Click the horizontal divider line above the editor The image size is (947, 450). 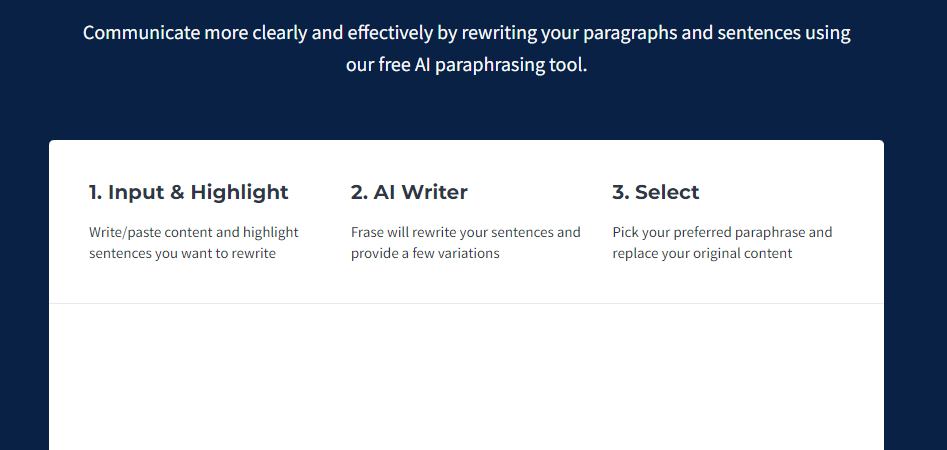tap(466, 304)
